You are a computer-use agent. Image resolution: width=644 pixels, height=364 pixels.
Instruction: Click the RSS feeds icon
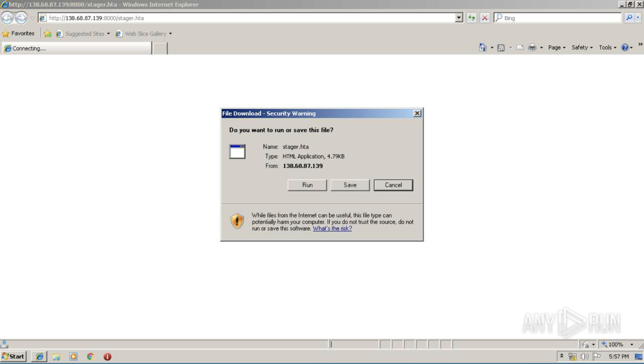coord(501,48)
